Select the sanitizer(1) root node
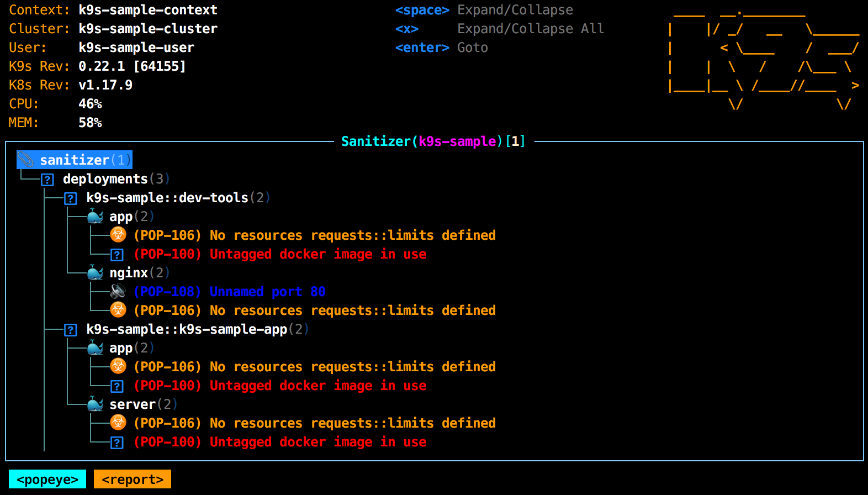868x495 pixels. tap(75, 160)
